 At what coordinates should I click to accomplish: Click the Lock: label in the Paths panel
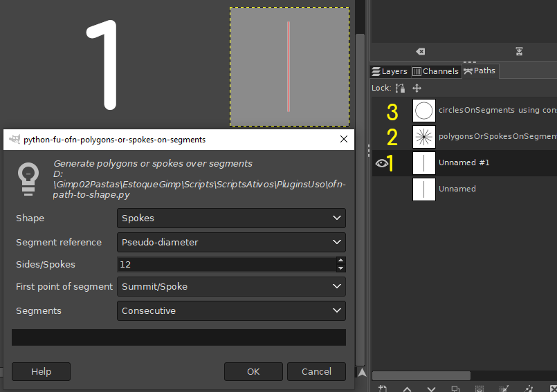coord(381,88)
